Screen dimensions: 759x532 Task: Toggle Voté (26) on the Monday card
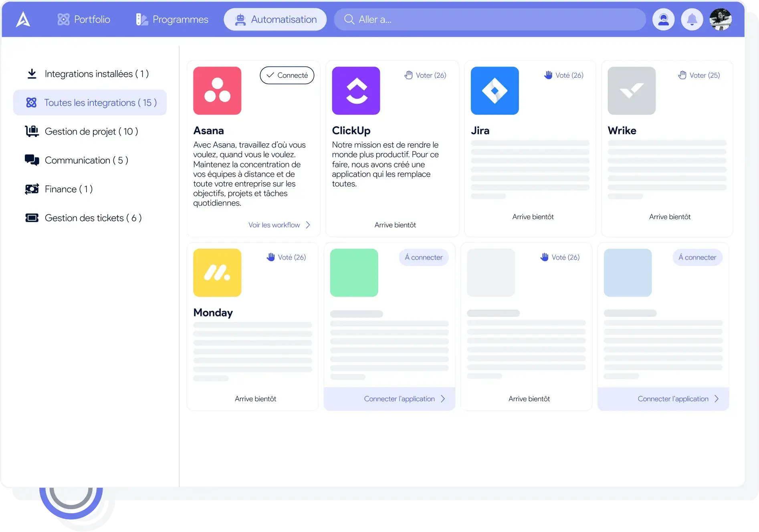point(286,257)
